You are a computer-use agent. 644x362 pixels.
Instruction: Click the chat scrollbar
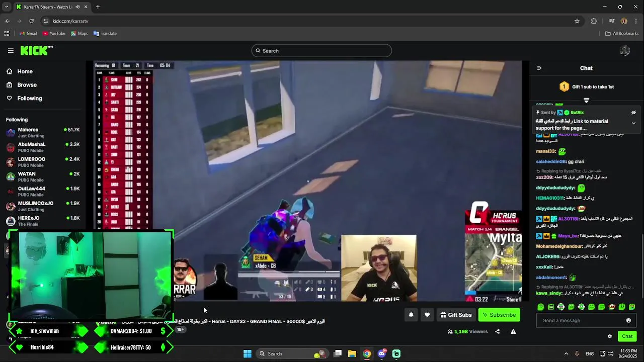tap(642, 266)
